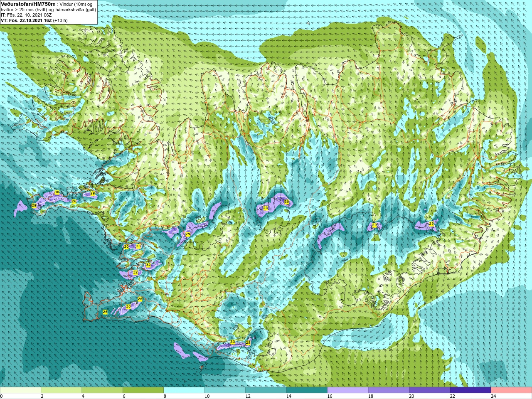Click the legend scale label '14'
This screenshot has height=399, width=532.
[289, 397]
